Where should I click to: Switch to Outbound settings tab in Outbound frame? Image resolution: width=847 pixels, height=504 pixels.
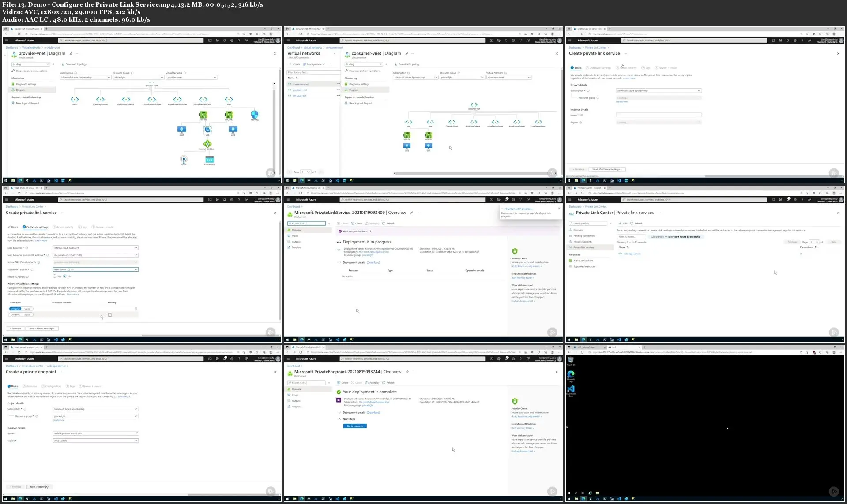coord(35,227)
